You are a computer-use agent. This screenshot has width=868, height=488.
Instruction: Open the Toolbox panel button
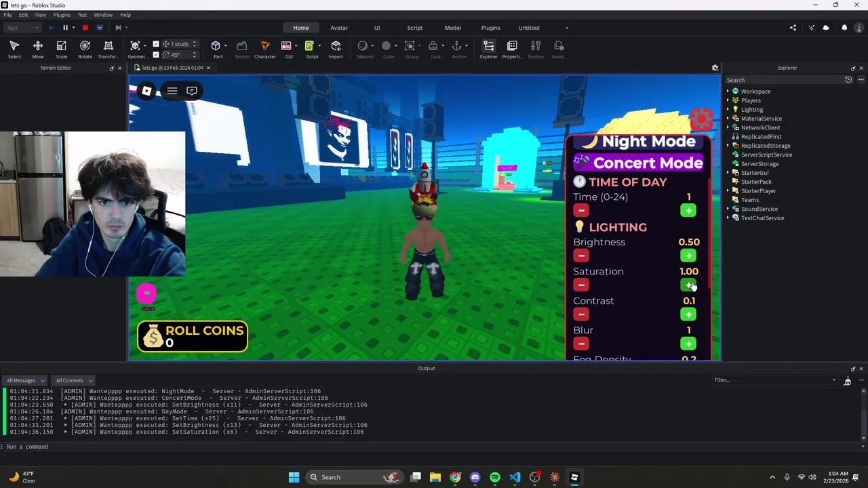click(536, 49)
